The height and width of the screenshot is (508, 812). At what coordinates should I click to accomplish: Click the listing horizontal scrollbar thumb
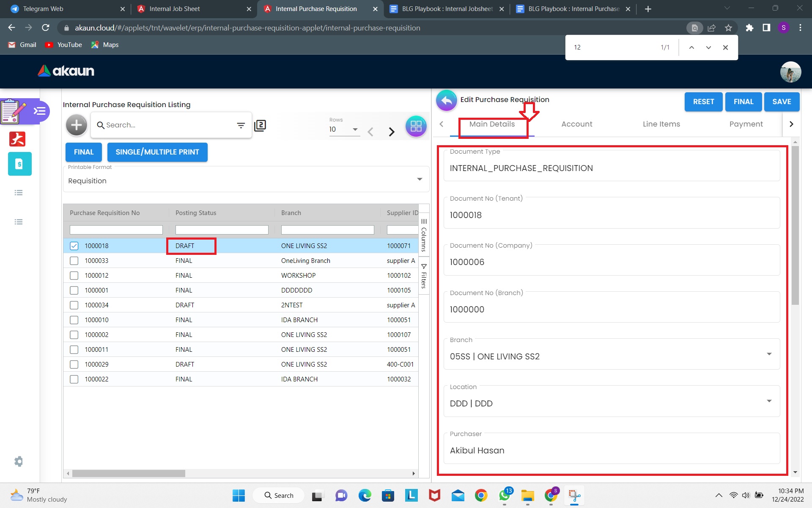[x=128, y=473]
